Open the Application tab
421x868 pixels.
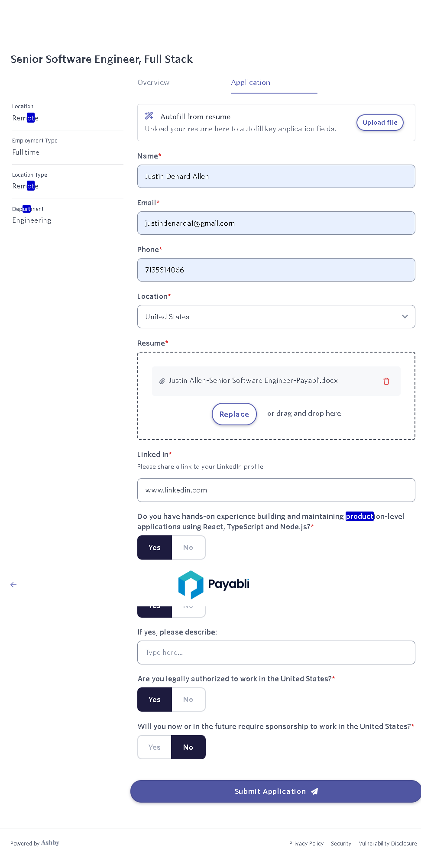pos(251,82)
